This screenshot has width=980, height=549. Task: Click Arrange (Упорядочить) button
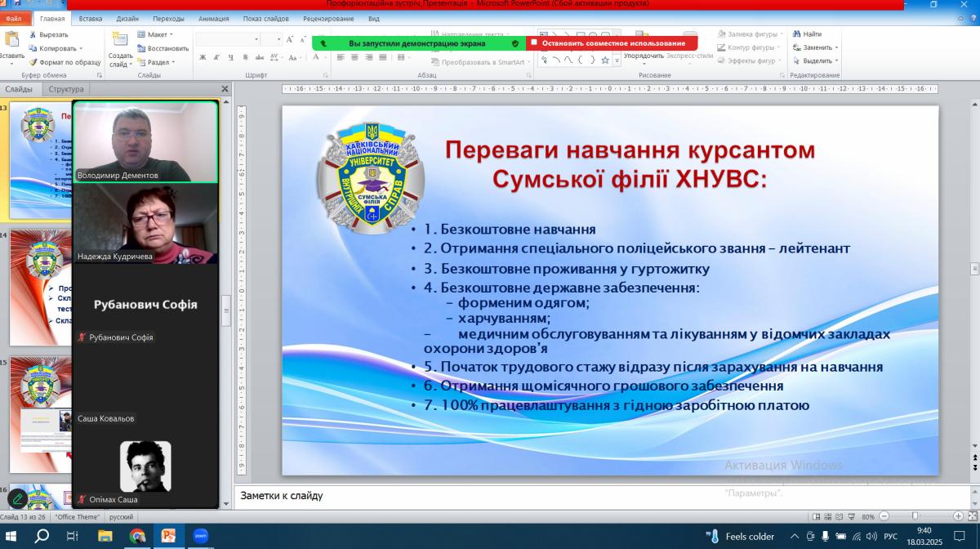643,56
